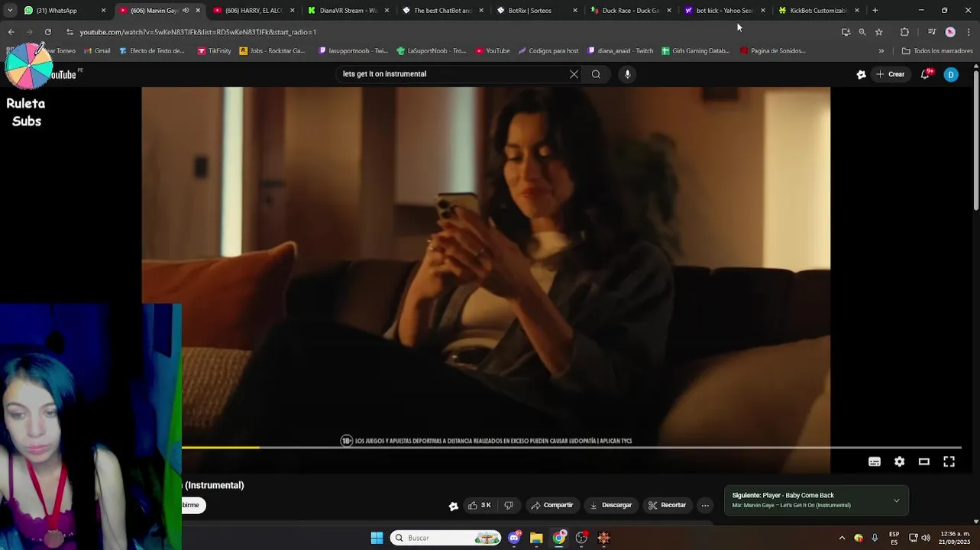Image resolution: width=980 pixels, height=550 pixels.
Task: Click the Descargar download button
Action: tap(610, 505)
